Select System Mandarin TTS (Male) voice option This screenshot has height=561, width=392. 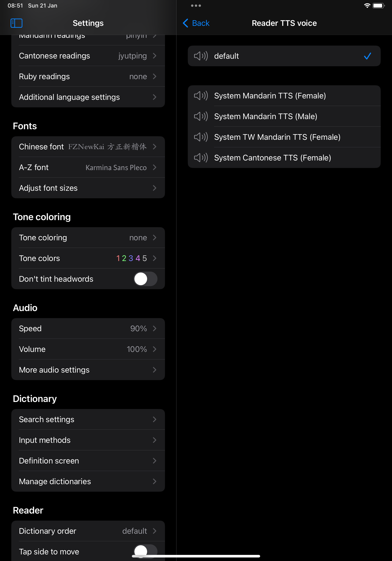[x=284, y=116]
